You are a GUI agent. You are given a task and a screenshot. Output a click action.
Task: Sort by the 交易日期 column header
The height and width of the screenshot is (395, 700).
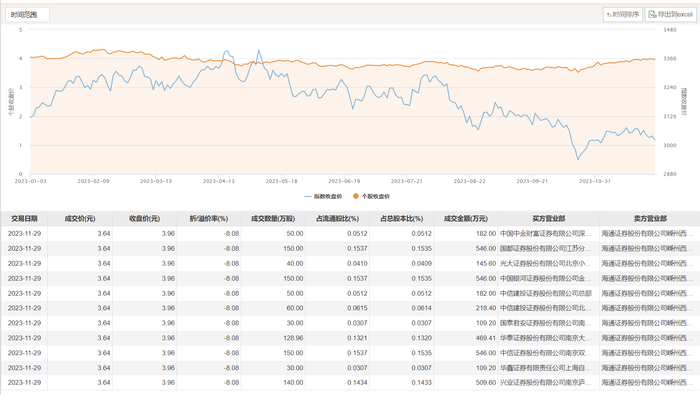[24, 219]
